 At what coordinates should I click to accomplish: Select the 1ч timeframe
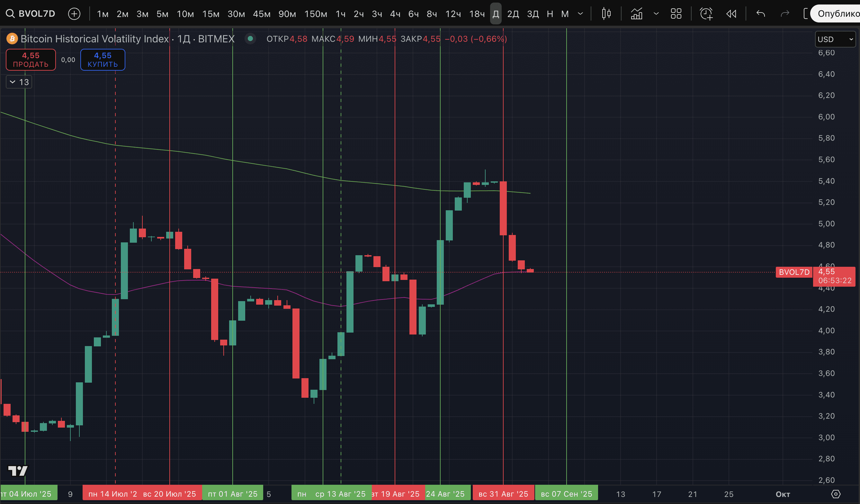tap(340, 13)
